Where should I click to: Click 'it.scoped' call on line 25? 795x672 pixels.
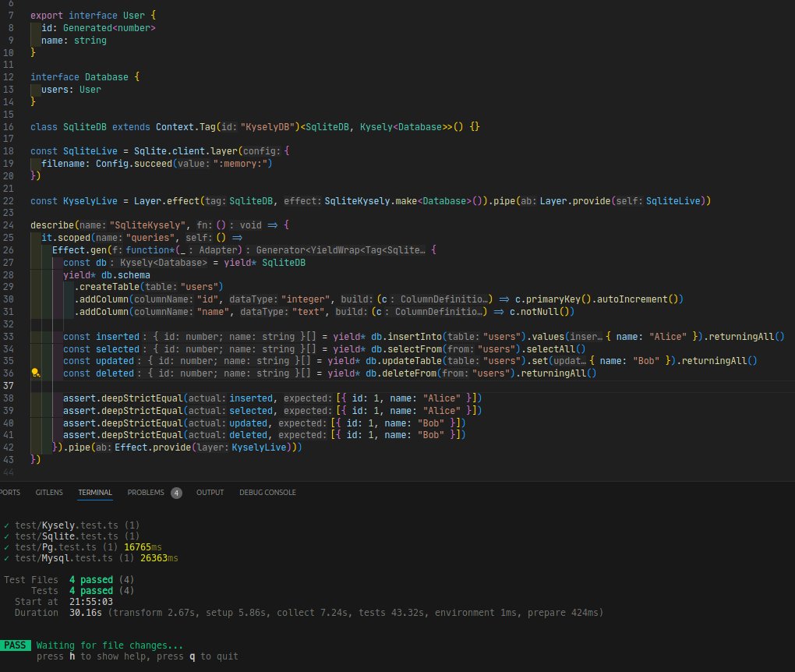coord(66,238)
